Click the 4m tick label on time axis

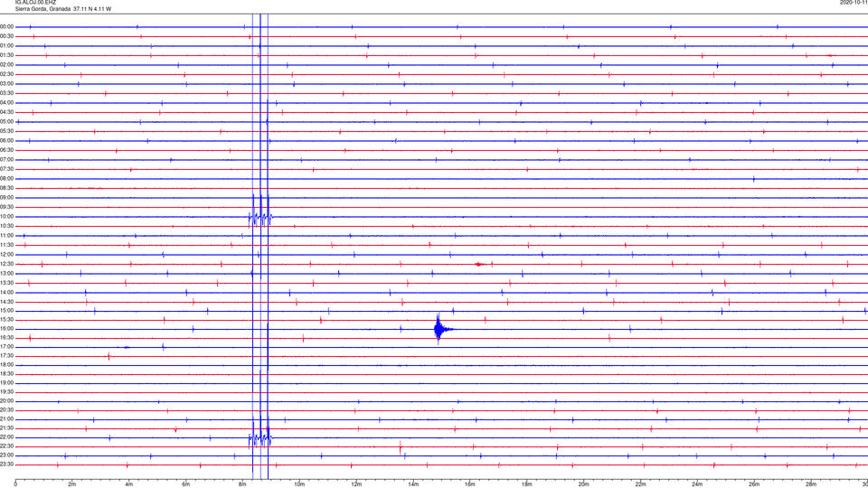(129, 484)
